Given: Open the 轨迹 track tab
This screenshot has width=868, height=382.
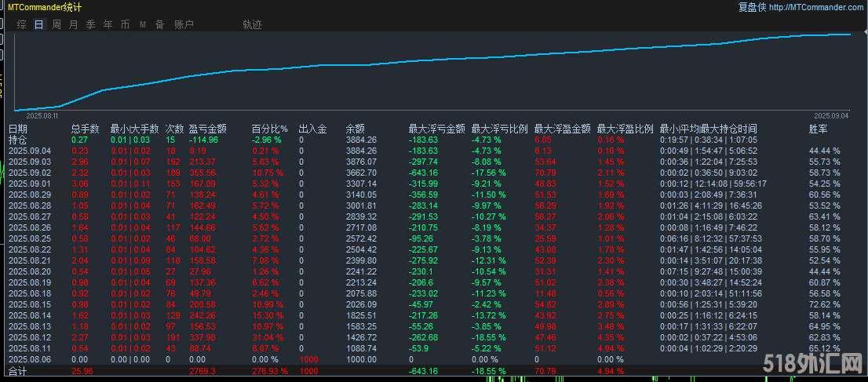Looking at the screenshot, I should 252,24.
